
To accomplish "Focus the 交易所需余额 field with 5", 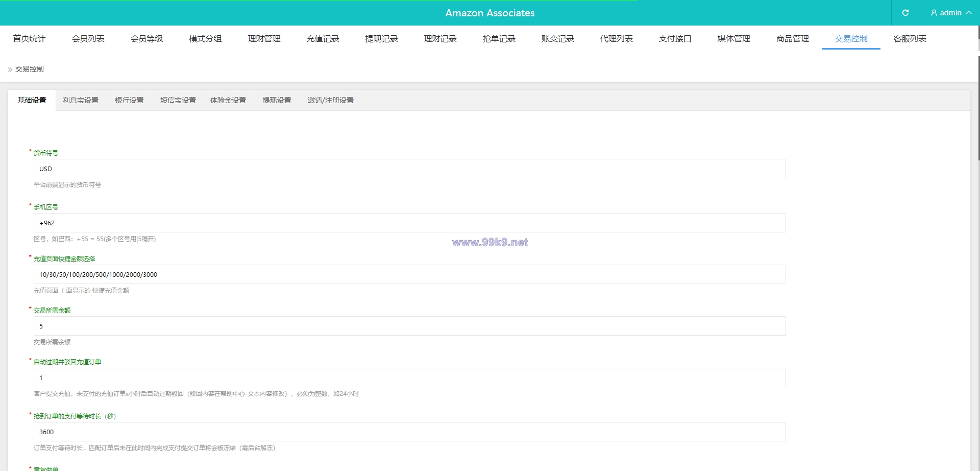I will coord(409,326).
